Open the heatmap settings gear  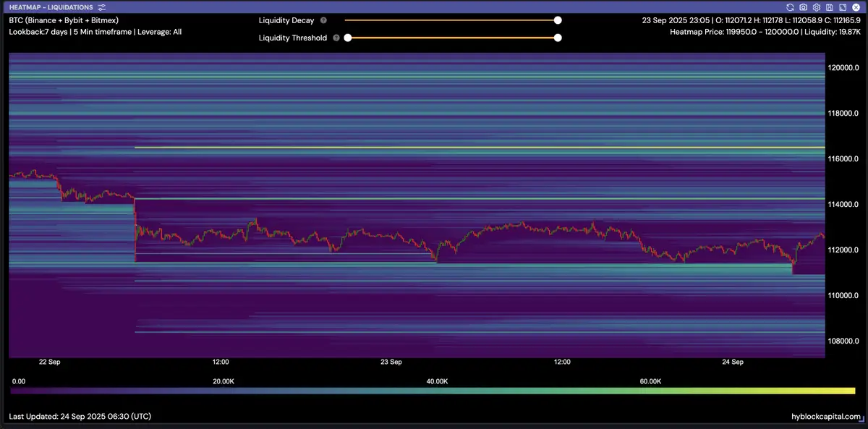(816, 7)
